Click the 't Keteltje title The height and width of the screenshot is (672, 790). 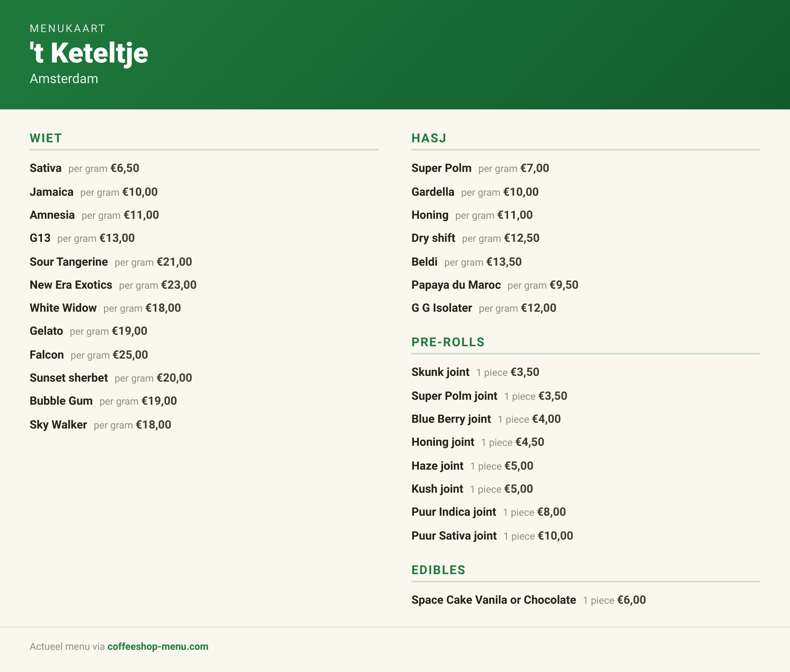coord(89,53)
